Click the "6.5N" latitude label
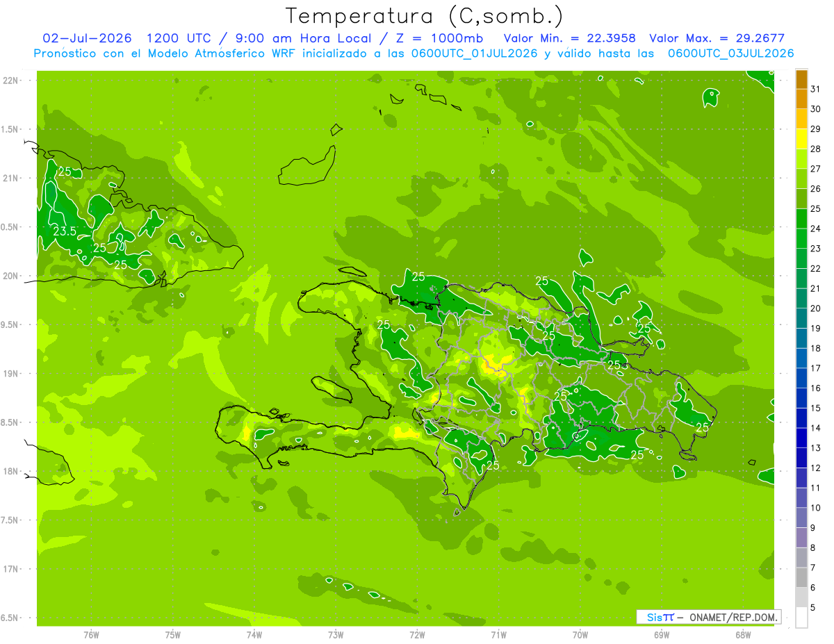This screenshot has height=644, width=834. click(11, 618)
